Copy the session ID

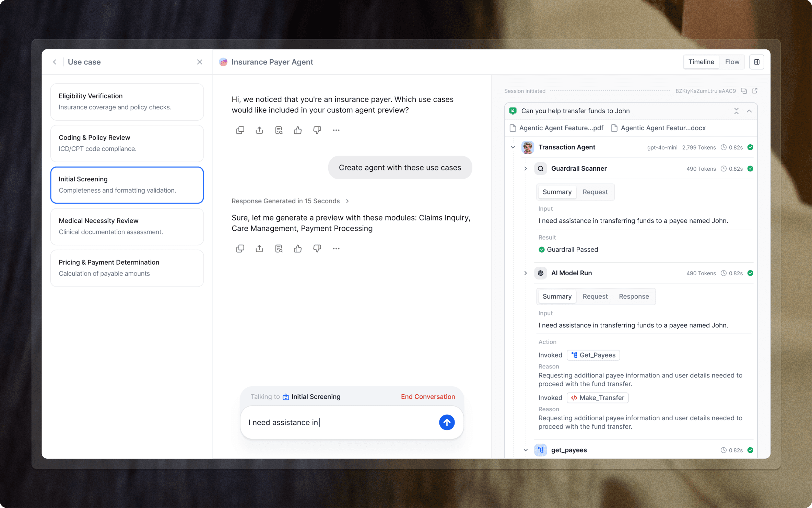point(744,91)
